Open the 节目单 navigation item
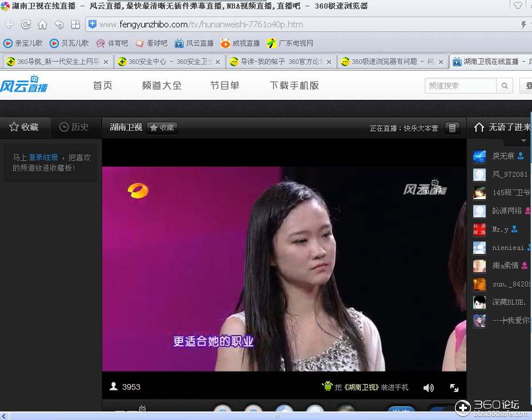 pos(225,85)
